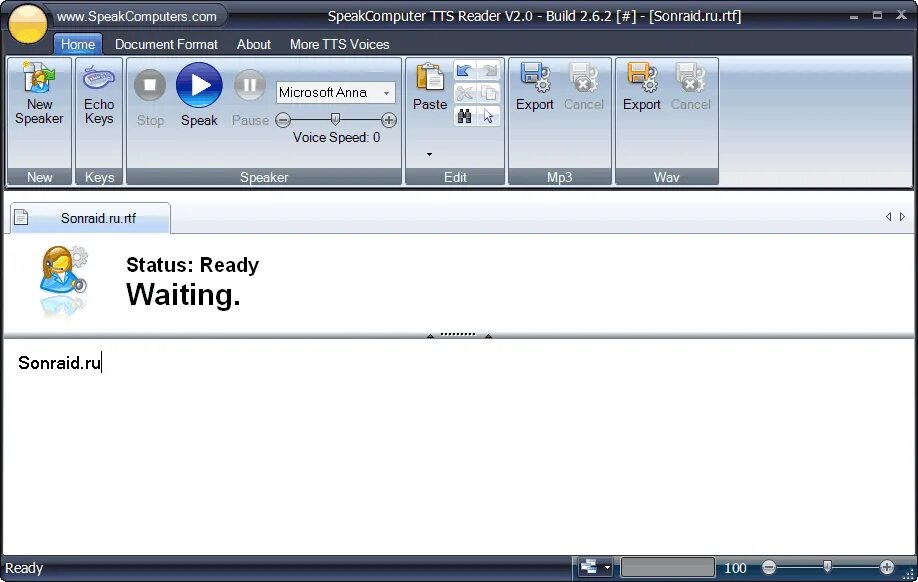Open the More TTS Voices tab
Image resolution: width=918 pixels, height=582 pixels.
[x=340, y=44]
